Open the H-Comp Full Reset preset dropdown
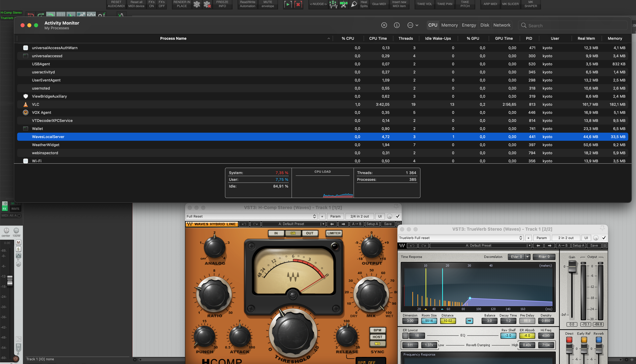 (x=251, y=216)
